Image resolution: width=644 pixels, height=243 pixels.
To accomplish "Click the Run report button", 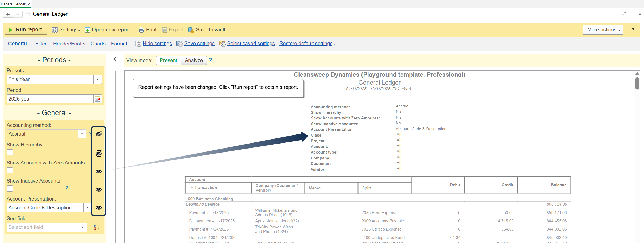I will click(26, 30).
